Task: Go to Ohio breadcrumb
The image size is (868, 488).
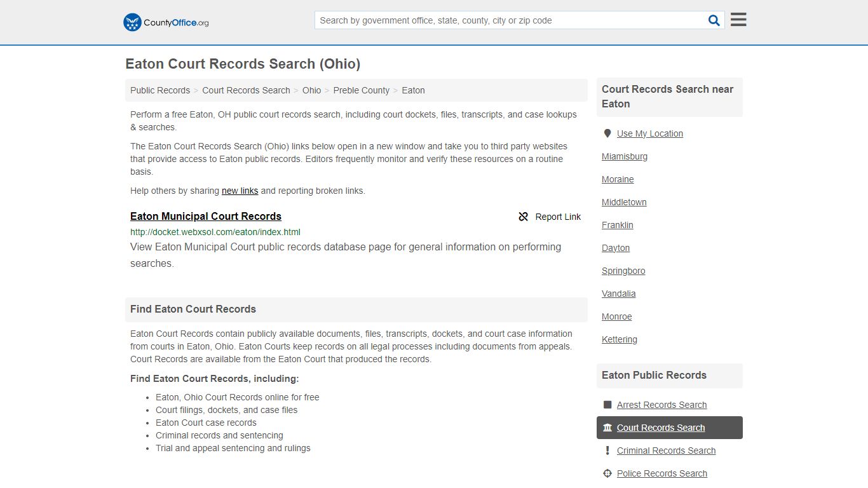Action: tap(311, 90)
